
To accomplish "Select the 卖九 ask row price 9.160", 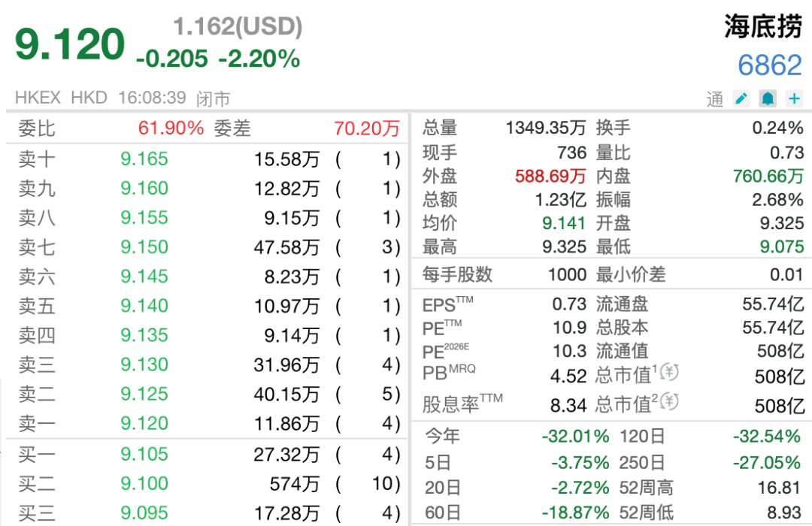I will (144, 188).
